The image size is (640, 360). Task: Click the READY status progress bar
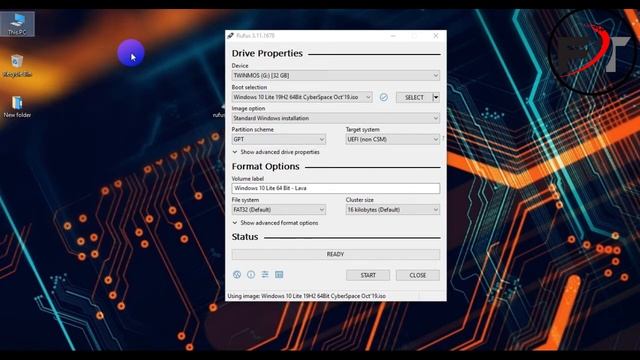(336, 254)
